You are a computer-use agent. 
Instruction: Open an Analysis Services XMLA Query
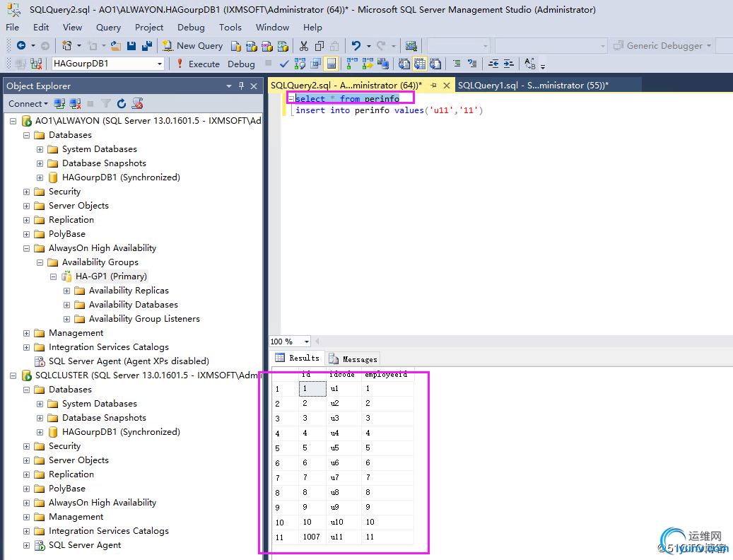coord(283,46)
